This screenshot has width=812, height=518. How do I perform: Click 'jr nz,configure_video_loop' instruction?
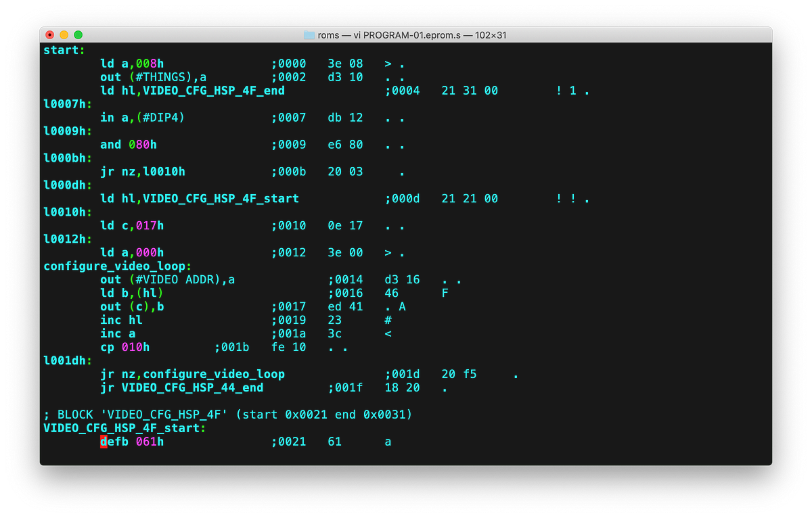coord(193,375)
